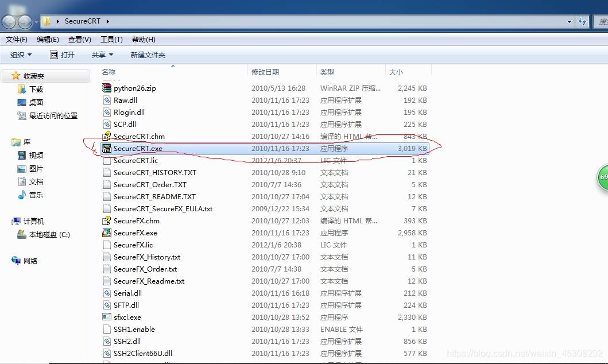The image size is (608, 364).
Task: Select python26.zip archive icon
Action: click(107, 88)
